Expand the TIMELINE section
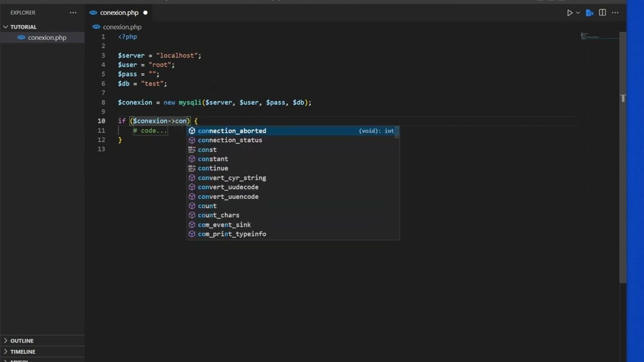The width and height of the screenshot is (644, 362). tap(22, 351)
